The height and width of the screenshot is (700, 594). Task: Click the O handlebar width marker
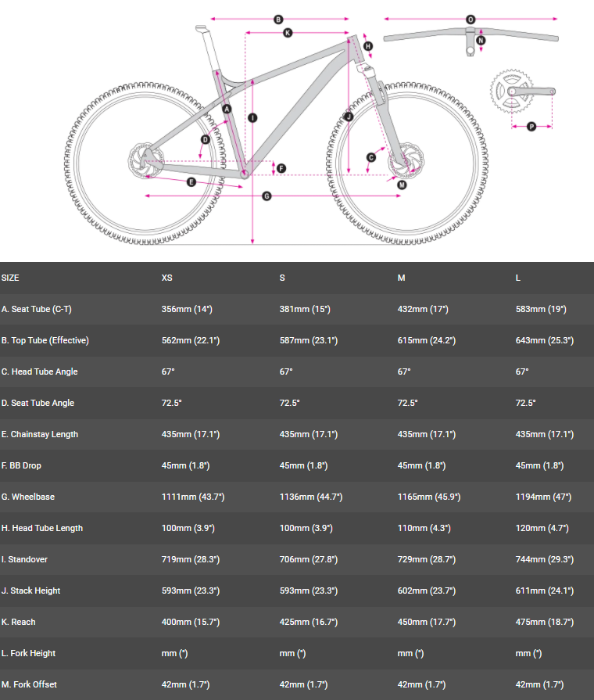point(471,20)
